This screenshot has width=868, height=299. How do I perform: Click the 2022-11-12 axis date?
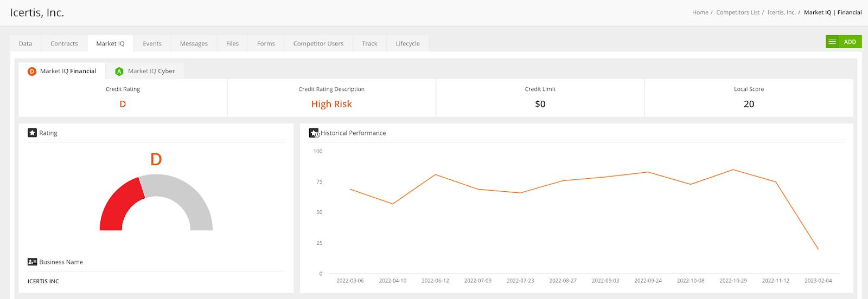click(776, 281)
